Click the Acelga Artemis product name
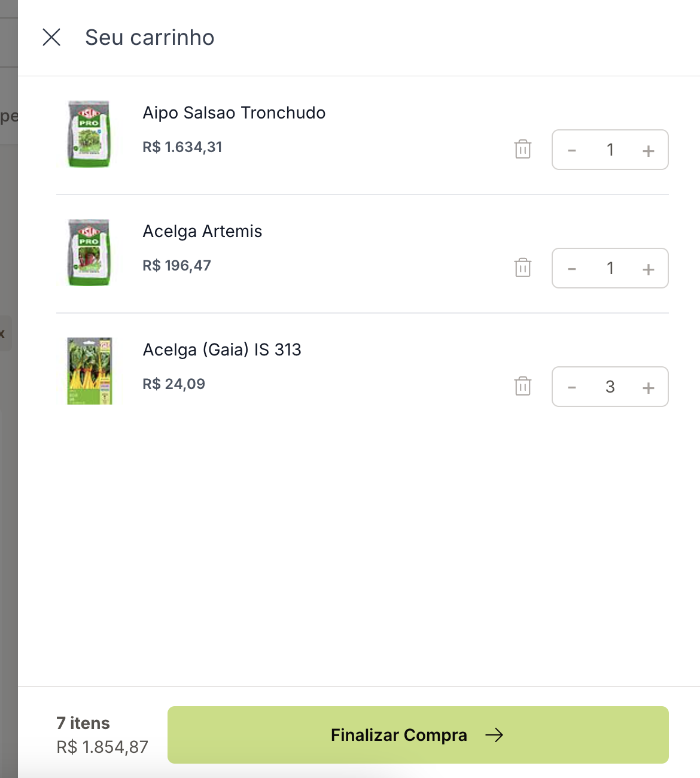 pos(202,232)
